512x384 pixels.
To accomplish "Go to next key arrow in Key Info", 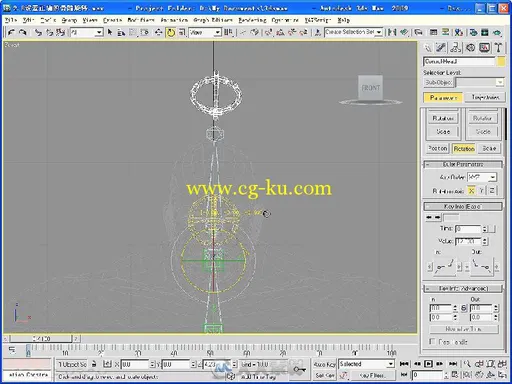I will pyautogui.click(x=438, y=217).
